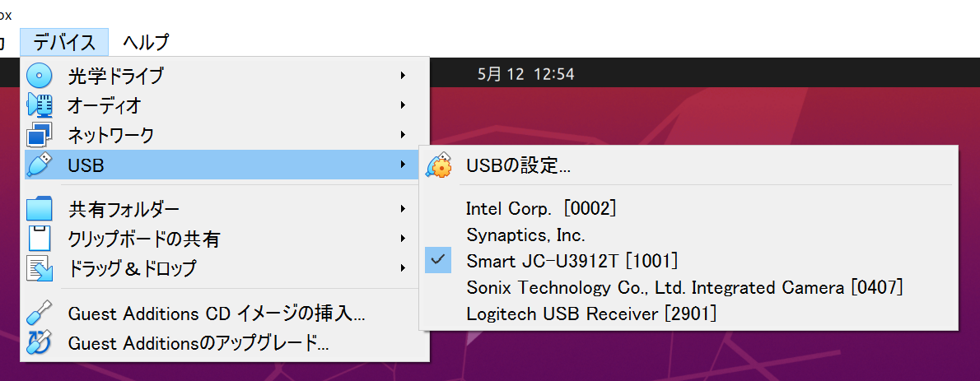This screenshot has height=381, width=980.
Task: Expand the ドラッグ＆ドロップ submenu arrow
Action: (403, 267)
